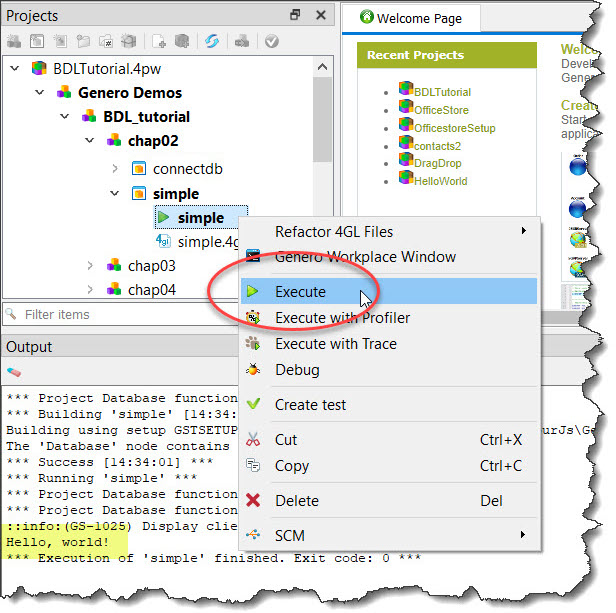Choose Debug from the context menu
Screen dimensions: 616x613
389,370
